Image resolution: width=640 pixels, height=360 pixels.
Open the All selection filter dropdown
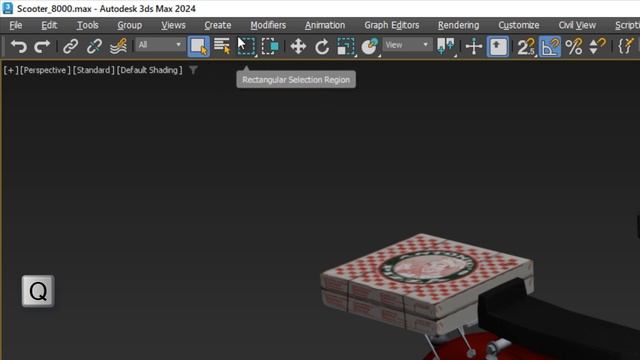[160, 44]
